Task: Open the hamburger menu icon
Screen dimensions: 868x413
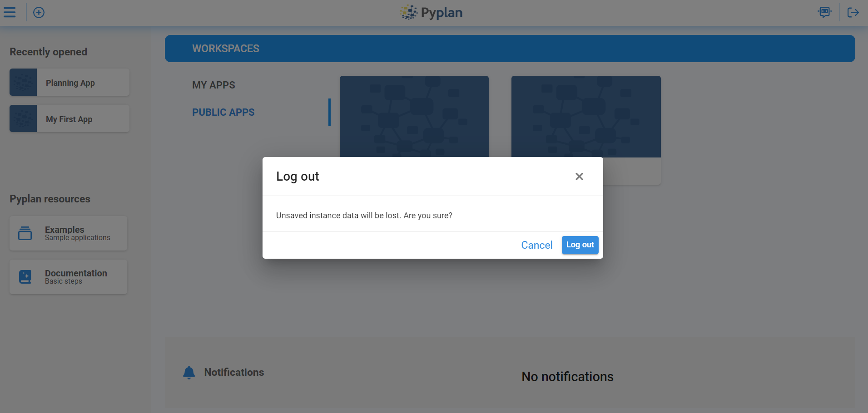Action: tap(10, 12)
